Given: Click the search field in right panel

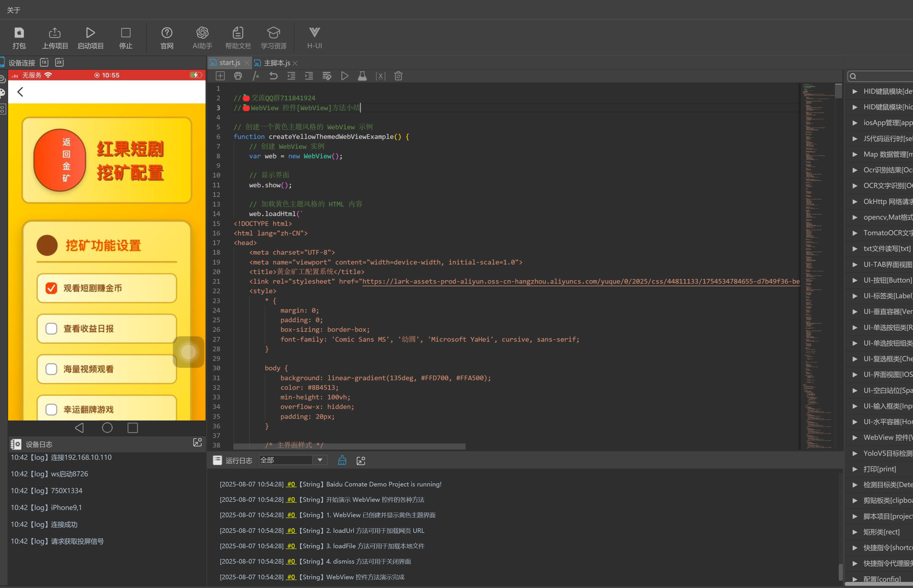Looking at the screenshot, I should coord(881,76).
